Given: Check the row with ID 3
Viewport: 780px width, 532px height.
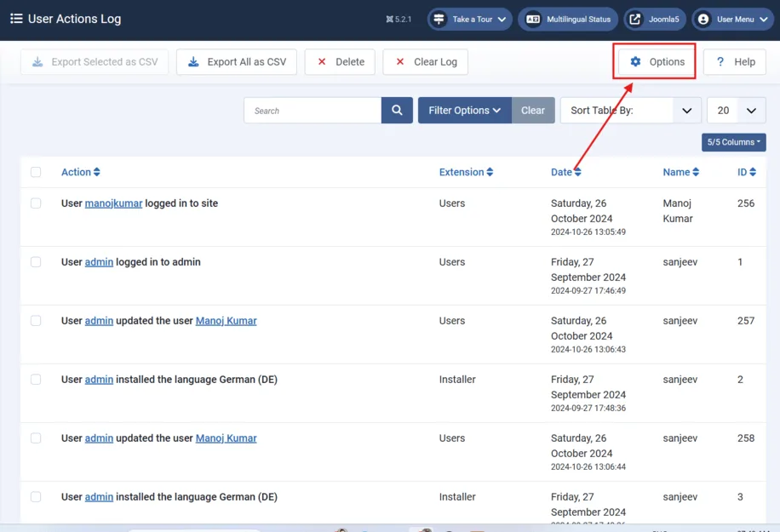Looking at the screenshot, I should 36,497.
